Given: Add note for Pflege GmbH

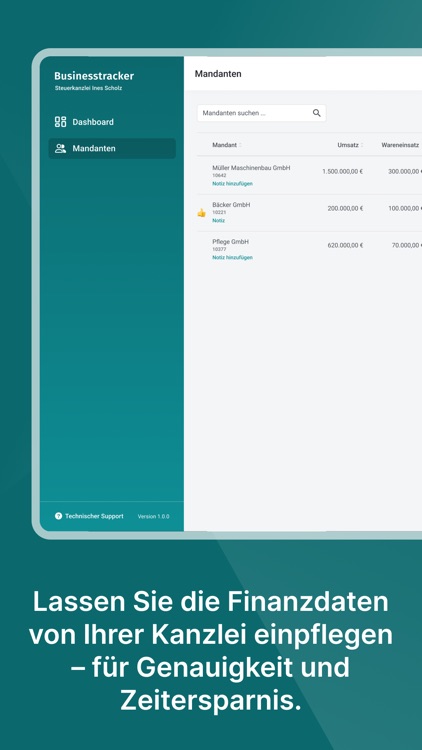Looking at the screenshot, I should tap(233, 257).
